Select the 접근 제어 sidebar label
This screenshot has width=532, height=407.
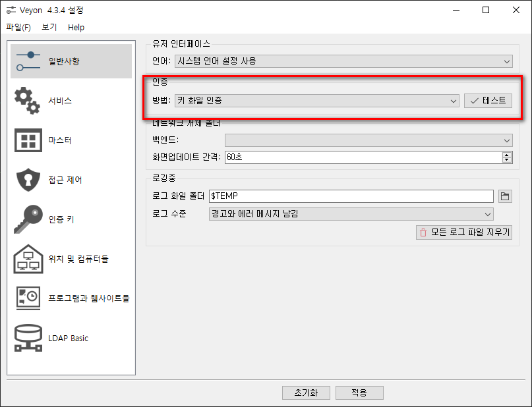point(65,180)
